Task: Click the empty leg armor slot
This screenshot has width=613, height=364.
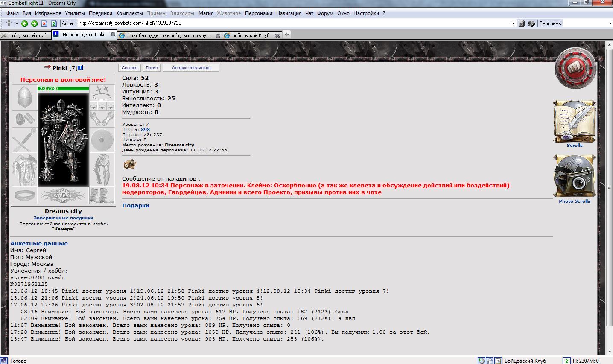Action: click(x=102, y=170)
